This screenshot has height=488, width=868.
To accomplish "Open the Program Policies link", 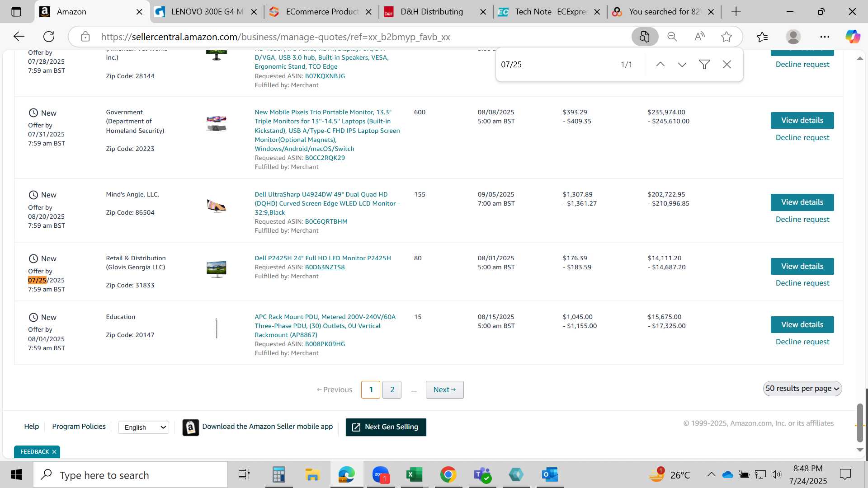I will click(x=79, y=427).
